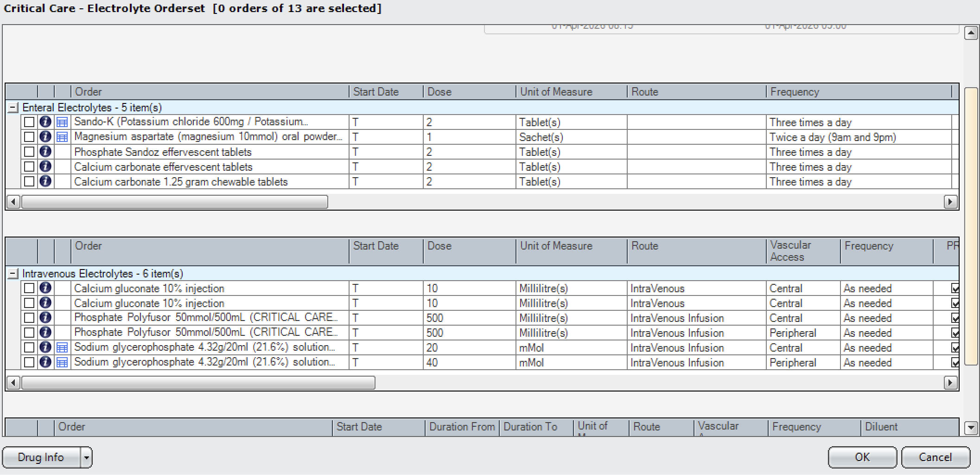The image size is (980, 475).
Task: Open info icon for Sando-K order
Action: [45, 122]
